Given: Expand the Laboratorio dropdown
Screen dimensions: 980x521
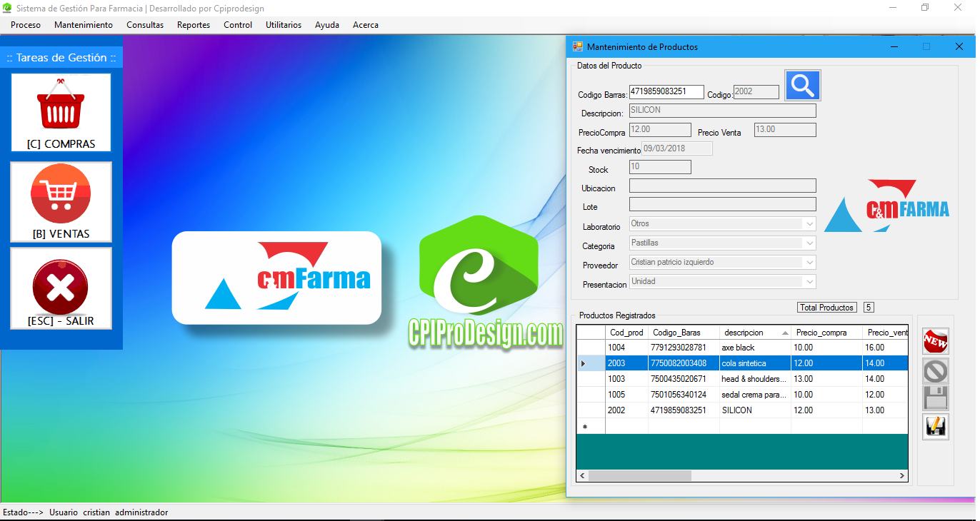Looking at the screenshot, I should pyautogui.click(x=809, y=224).
